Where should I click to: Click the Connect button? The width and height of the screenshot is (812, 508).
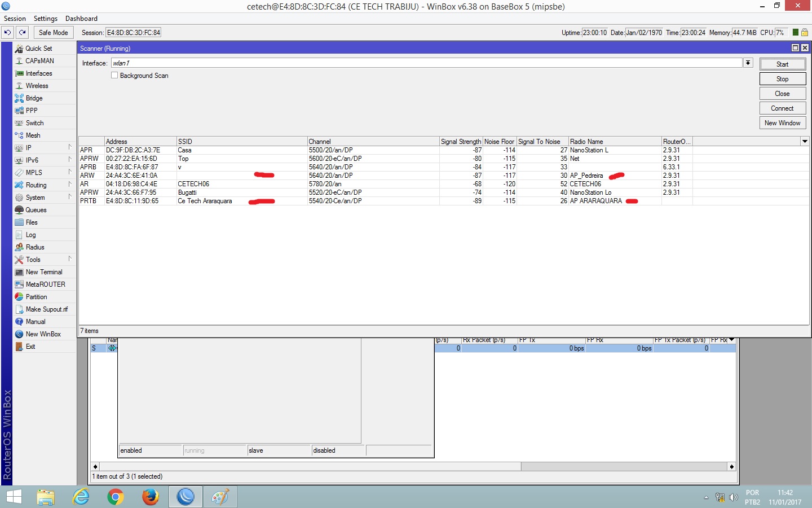click(783, 108)
